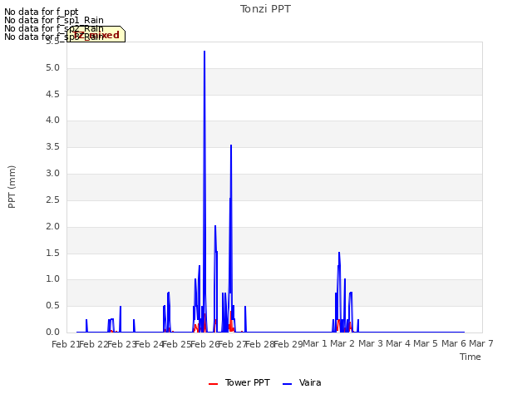Click the y-axis tick label 3.5
532x399 pixels.
52,147
